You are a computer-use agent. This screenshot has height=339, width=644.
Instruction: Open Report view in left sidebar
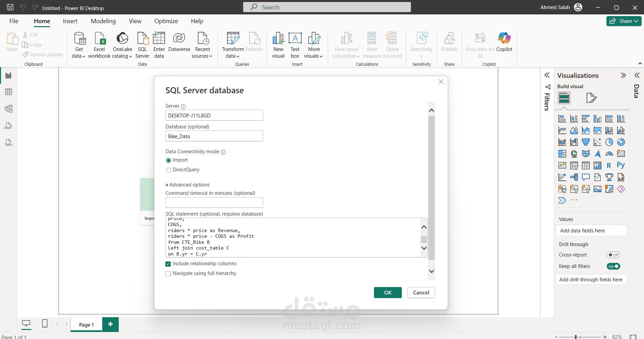pyautogui.click(x=9, y=75)
